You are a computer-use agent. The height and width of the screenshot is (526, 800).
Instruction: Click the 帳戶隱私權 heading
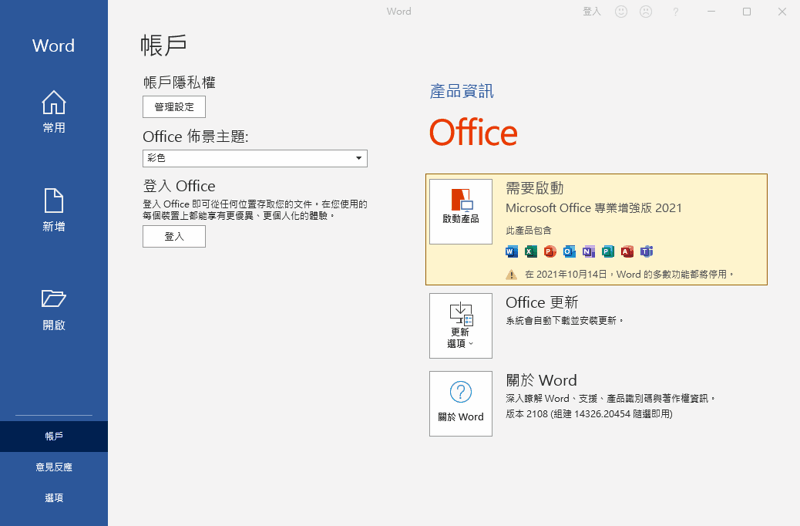[x=179, y=82]
